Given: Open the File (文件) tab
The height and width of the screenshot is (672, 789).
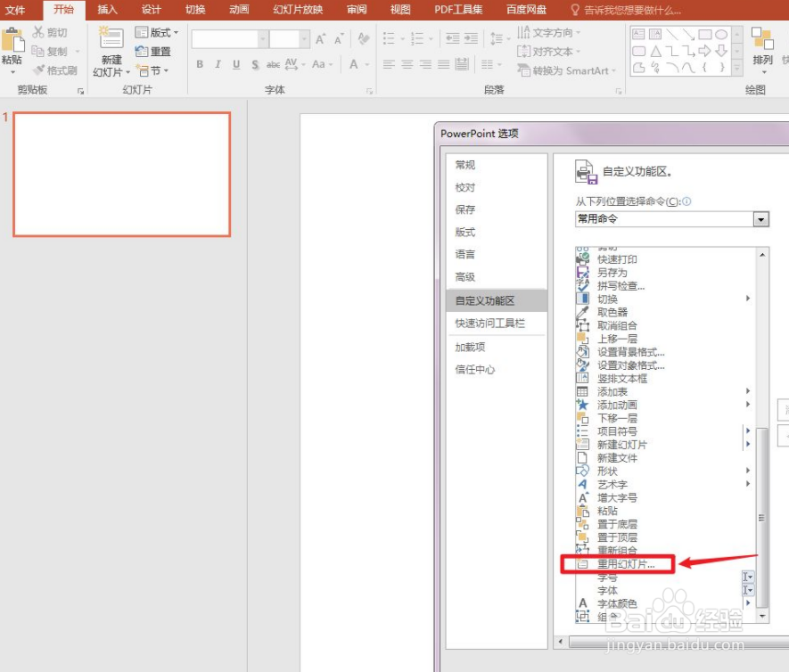Looking at the screenshot, I should pyautogui.click(x=15, y=10).
